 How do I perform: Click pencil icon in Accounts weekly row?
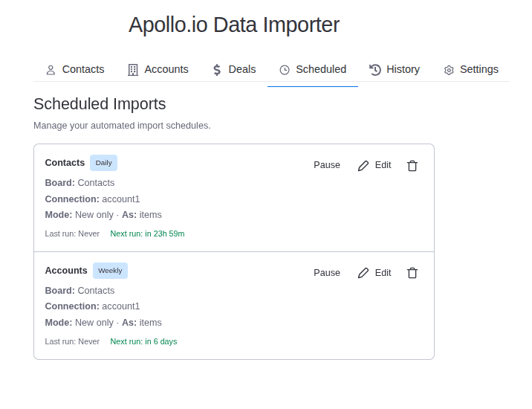363,273
